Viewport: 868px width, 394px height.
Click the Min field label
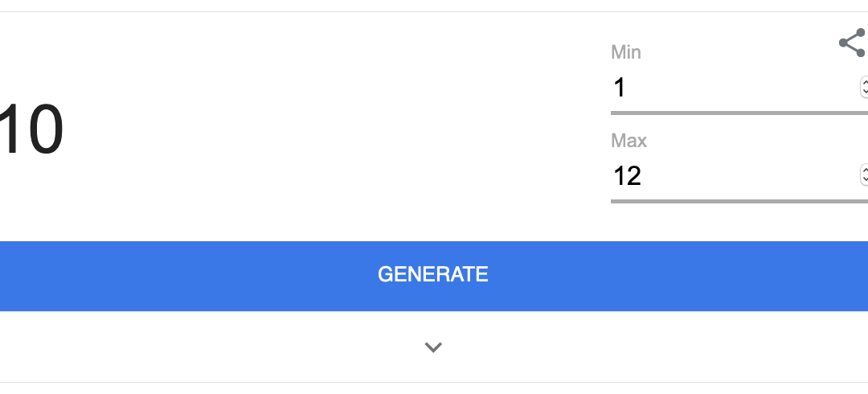(626, 52)
